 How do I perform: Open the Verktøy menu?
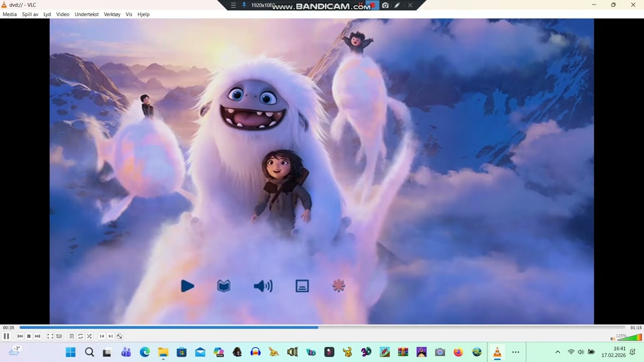(112, 14)
